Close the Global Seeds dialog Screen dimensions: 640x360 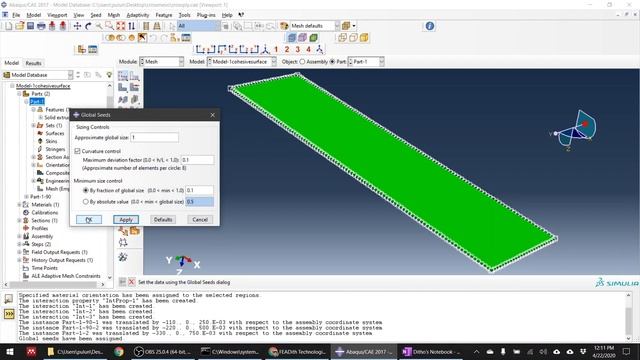click(x=213, y=115)
